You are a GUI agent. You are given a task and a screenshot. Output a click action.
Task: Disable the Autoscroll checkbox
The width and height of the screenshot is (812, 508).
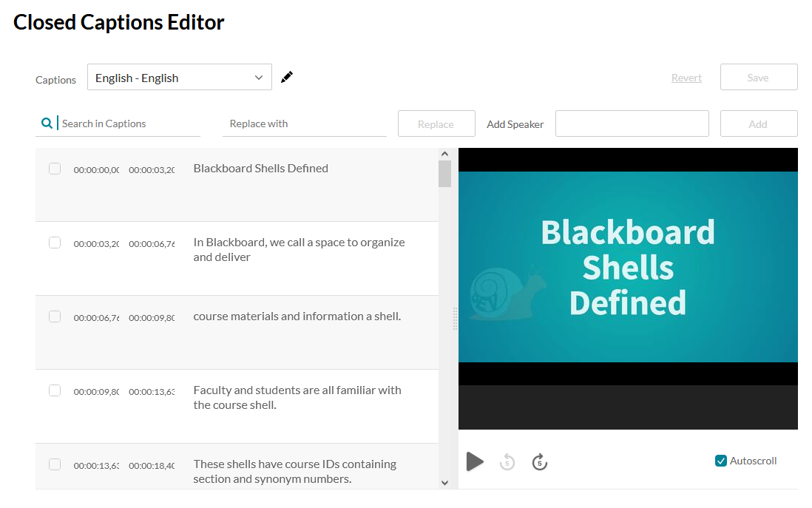[x=721, y=461]
